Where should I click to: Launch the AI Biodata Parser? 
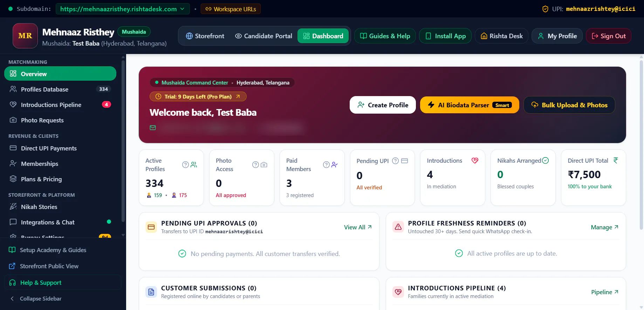[470, 105]
